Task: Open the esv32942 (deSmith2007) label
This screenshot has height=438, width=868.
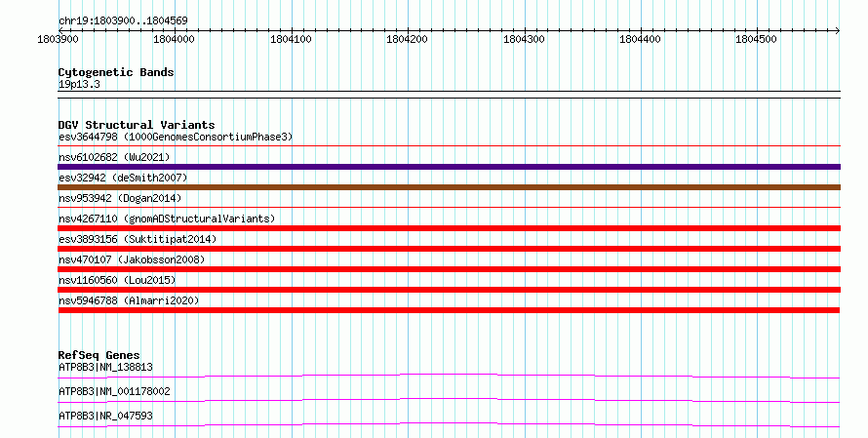Action: [123, 178]
